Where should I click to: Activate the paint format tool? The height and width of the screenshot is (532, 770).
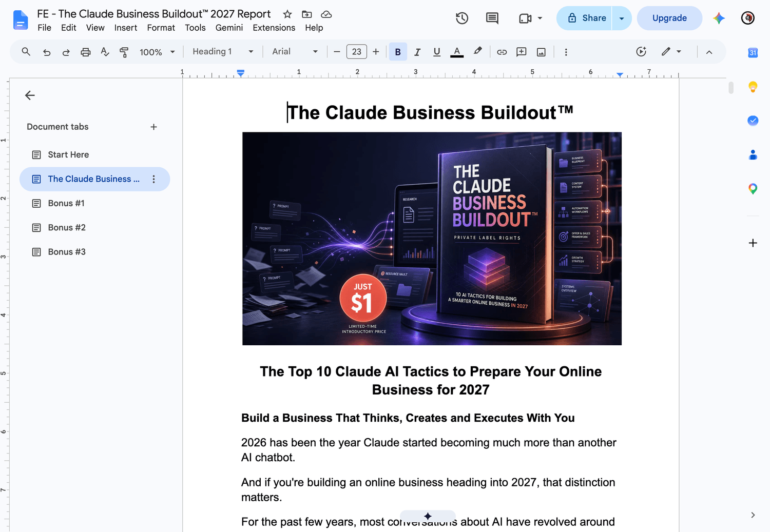(x=124, y=52)
